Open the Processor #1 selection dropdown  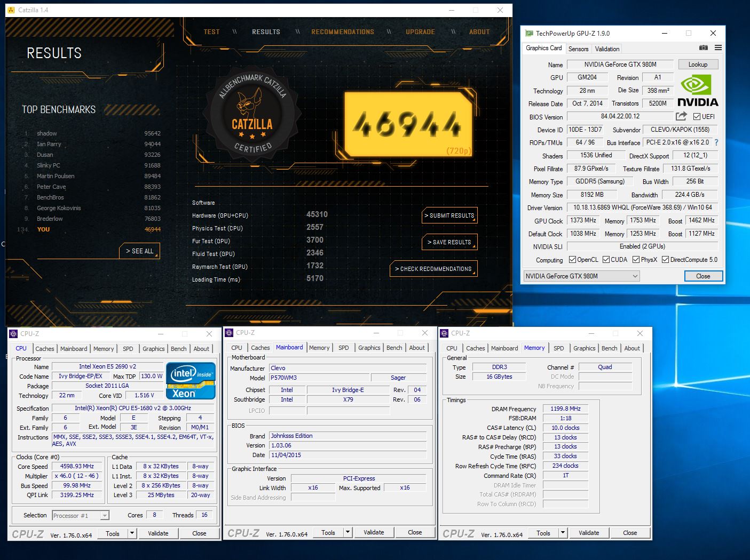81,515
